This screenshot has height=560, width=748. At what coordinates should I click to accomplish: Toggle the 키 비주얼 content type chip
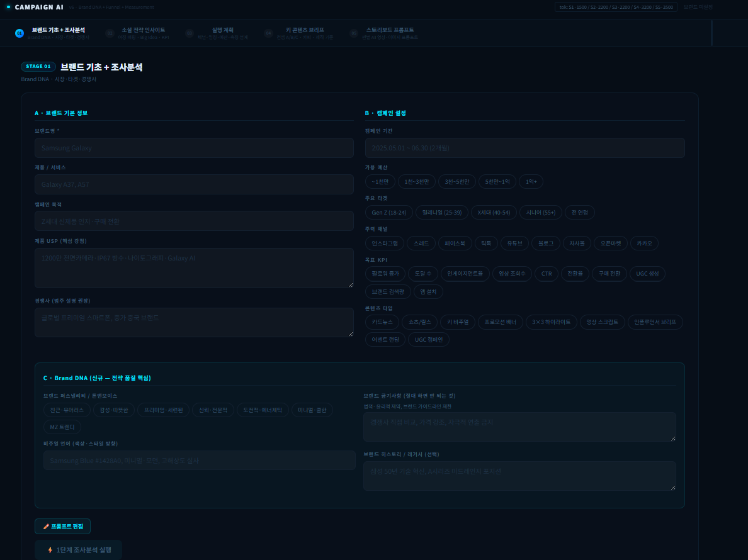[458, 322]
